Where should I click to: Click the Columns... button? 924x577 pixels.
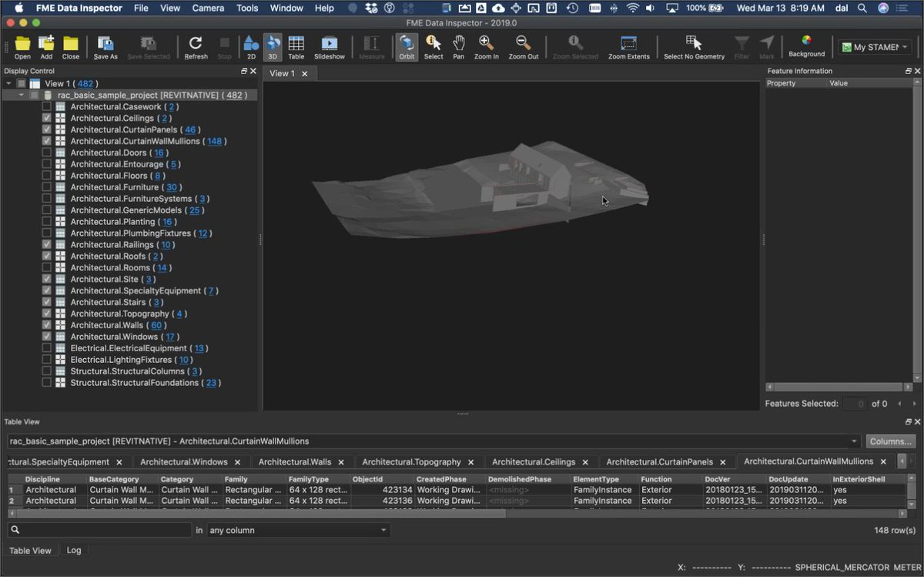[x=891, y=441]
